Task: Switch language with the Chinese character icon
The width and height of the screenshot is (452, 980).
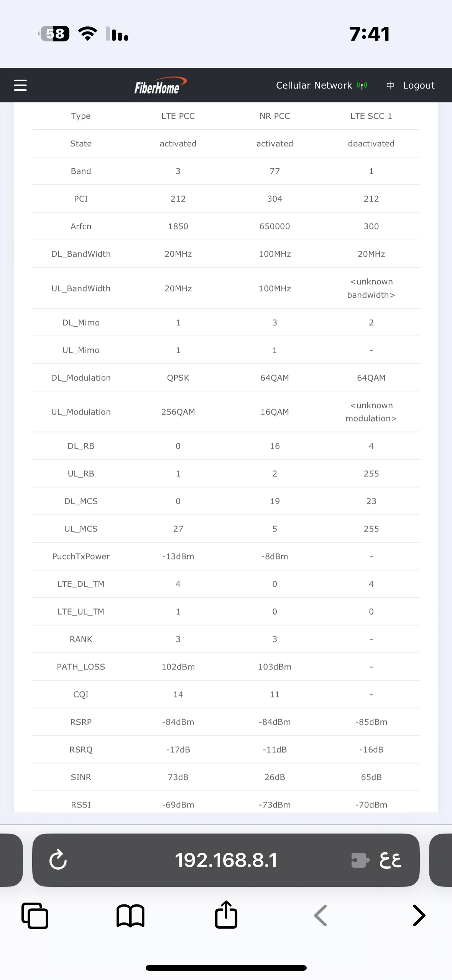Action: pyautogui.click(x=390, y=86)
